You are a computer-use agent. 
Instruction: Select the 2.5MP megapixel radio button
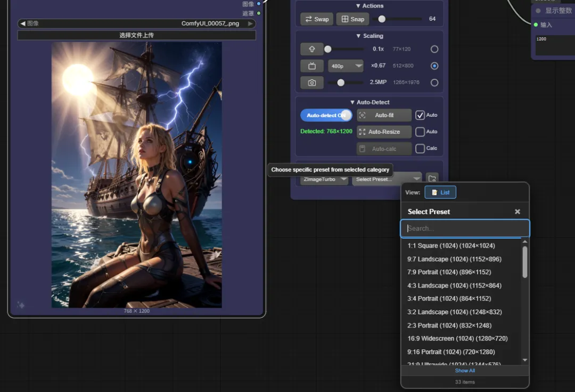[x=434, y=83]
